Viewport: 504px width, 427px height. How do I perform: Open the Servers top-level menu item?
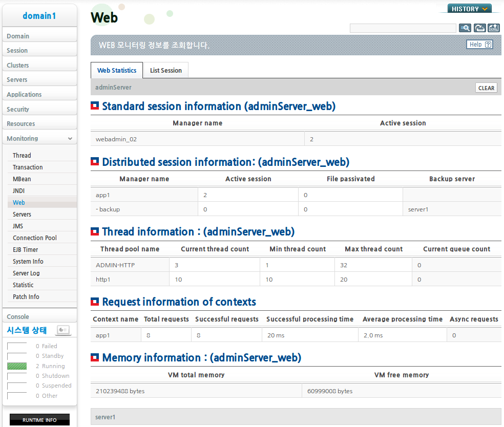pos(39,80)
